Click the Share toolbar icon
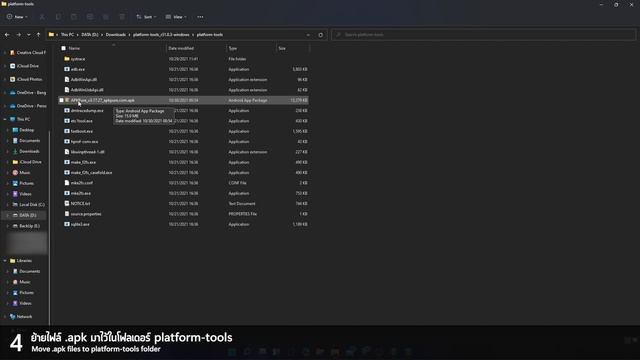Screen dimensions: 640x360 [x=106, y=17]
